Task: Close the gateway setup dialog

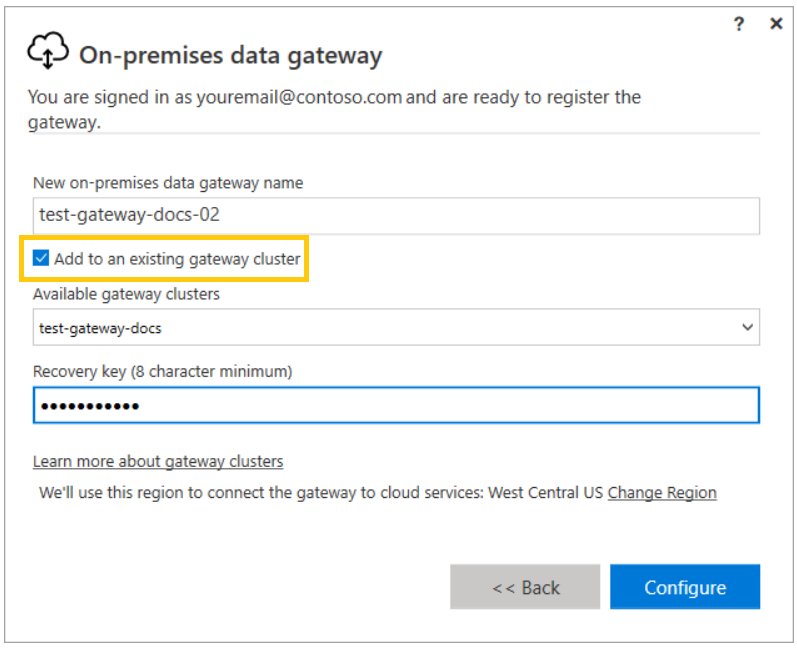Action: point(776,24)
